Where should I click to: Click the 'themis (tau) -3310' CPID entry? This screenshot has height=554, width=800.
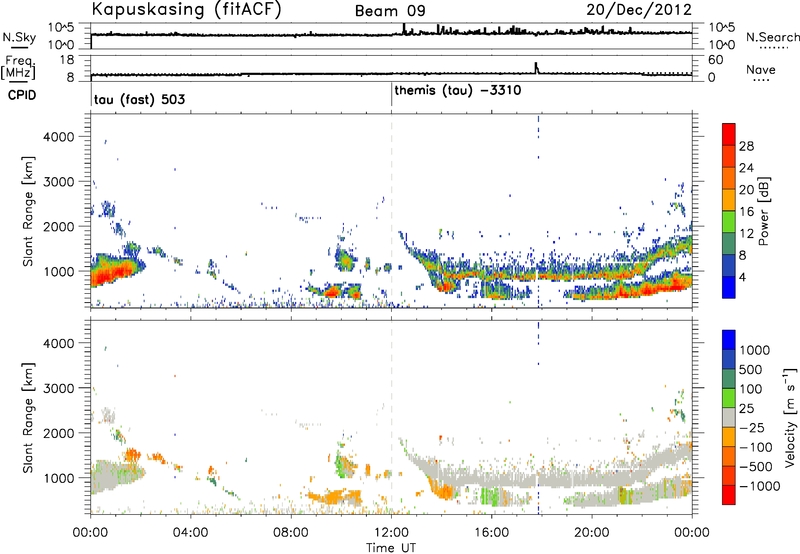tap(458, 90)
